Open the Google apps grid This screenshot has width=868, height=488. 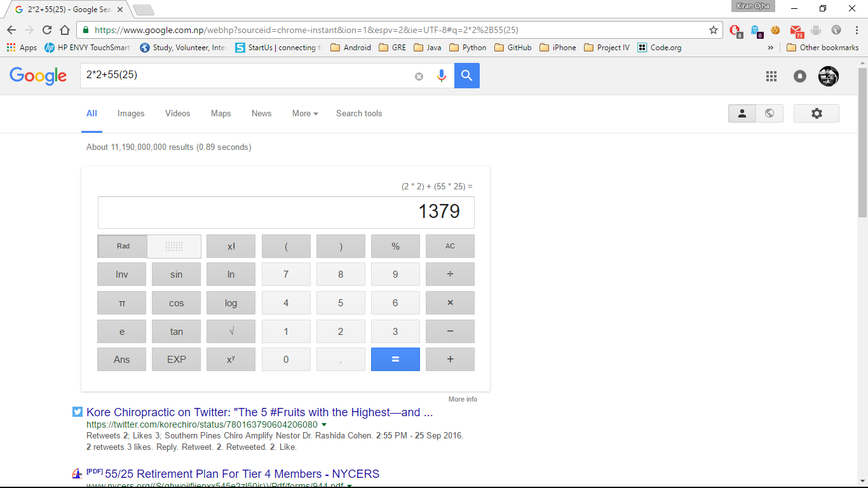(771, 76)
